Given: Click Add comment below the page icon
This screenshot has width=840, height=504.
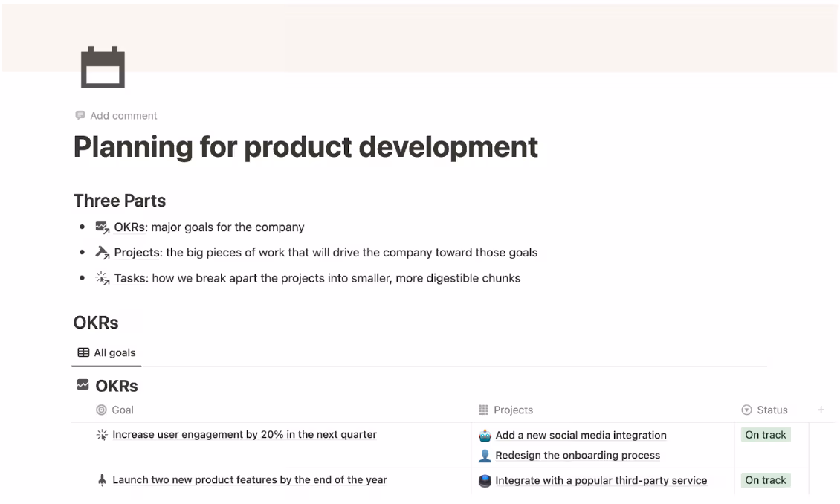Looking at the screenshot, I should coord(123,115).
